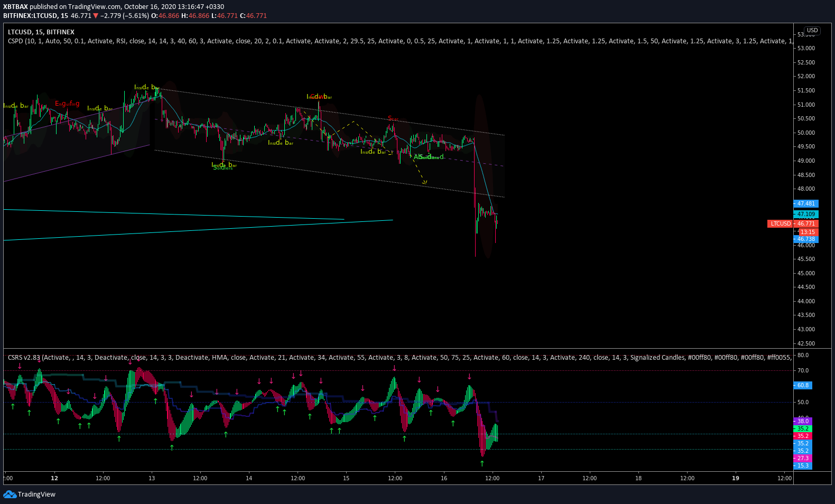
Task: Click the O:46.866 open value in header
Action: click(x=165, y=16)
